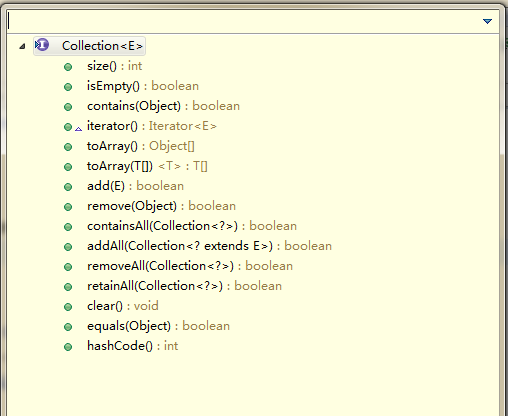Focus the filter text field at top

tap(243, 21)
